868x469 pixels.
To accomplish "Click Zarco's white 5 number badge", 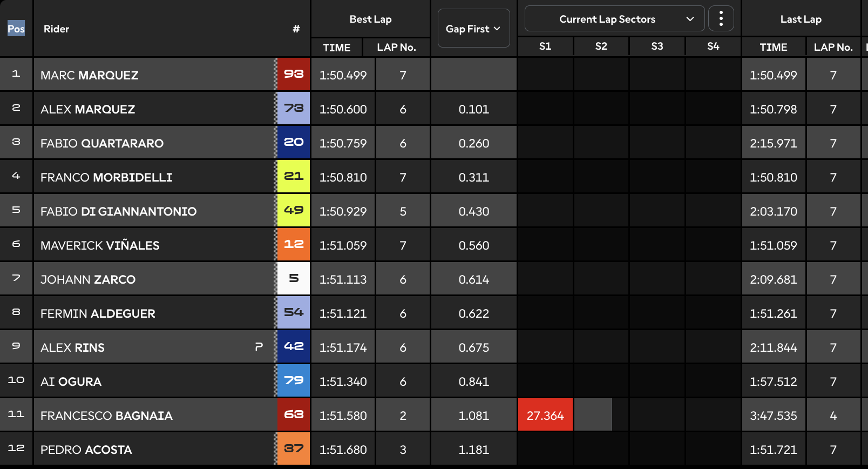I will point(294,278).
